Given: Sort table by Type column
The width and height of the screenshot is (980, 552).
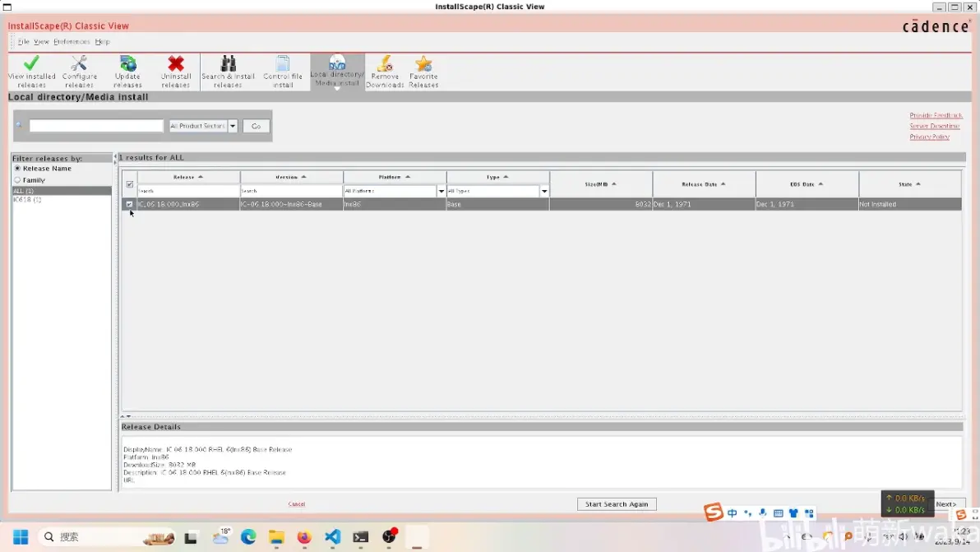Looking at the screenshot, I should click(x=497, y=177).
